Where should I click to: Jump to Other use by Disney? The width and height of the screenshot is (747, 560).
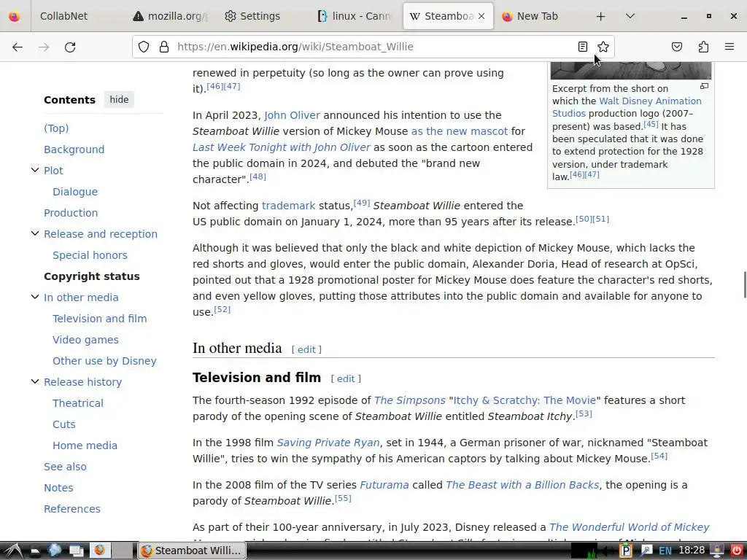click(x=104, y=361)
